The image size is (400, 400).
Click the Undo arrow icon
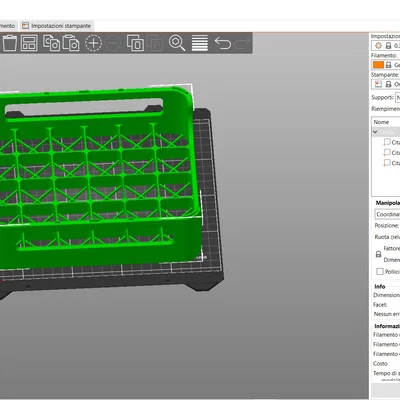click(222, 43)
